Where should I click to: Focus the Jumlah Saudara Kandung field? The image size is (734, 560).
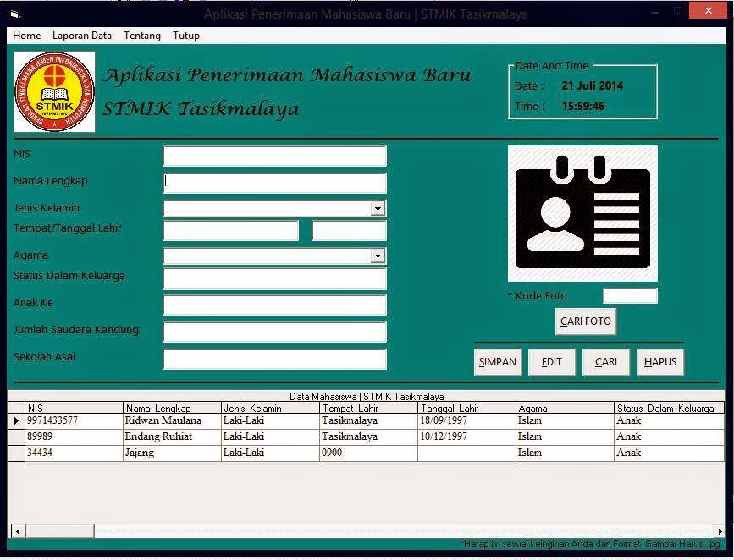275,332
